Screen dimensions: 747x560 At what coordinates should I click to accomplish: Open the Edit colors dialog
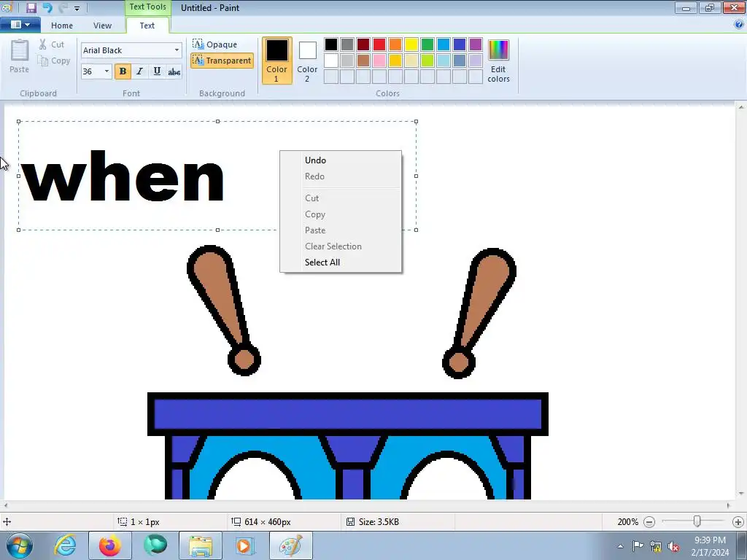point(498,61)
